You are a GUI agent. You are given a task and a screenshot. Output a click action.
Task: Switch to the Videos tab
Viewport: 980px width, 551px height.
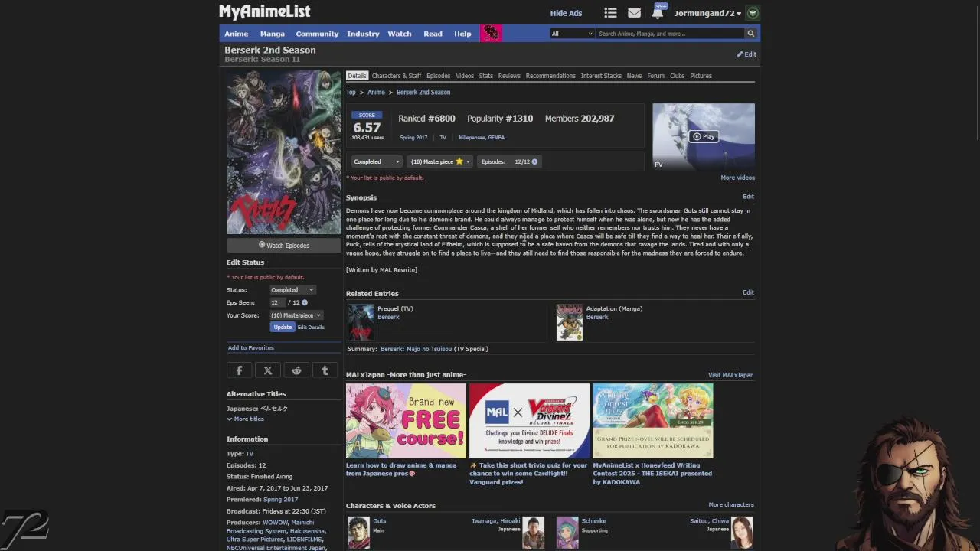point(465,76)
